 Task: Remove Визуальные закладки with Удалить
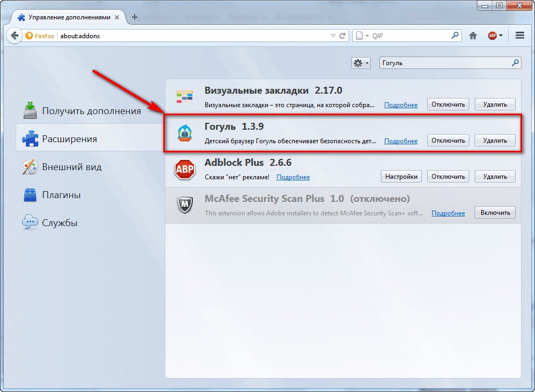point(495,104)
